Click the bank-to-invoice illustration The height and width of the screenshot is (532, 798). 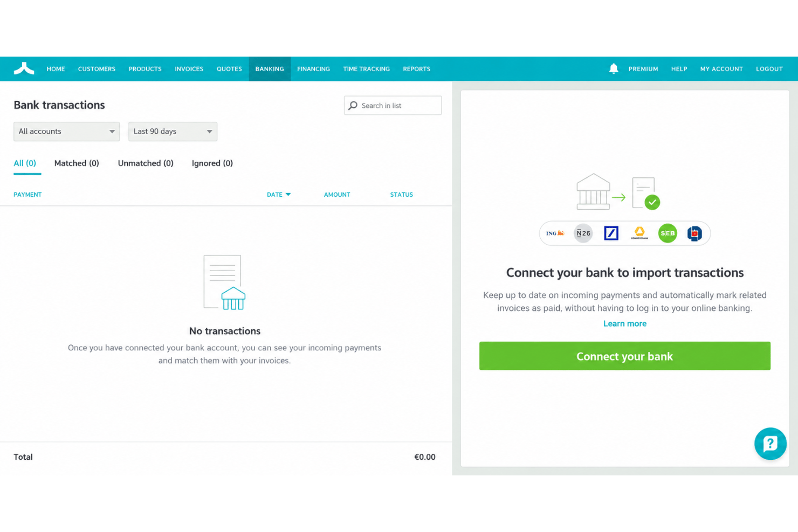[618, 192]
